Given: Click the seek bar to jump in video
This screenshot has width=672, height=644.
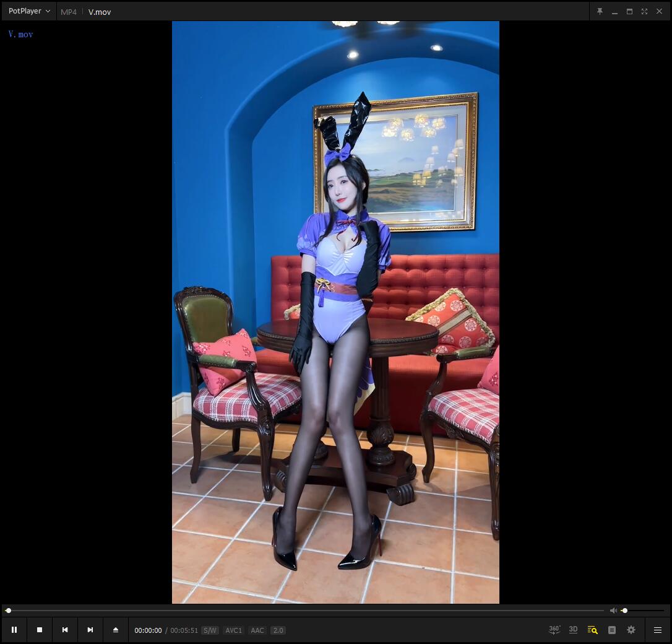Looking at the screenshot, I should (305, 610).
